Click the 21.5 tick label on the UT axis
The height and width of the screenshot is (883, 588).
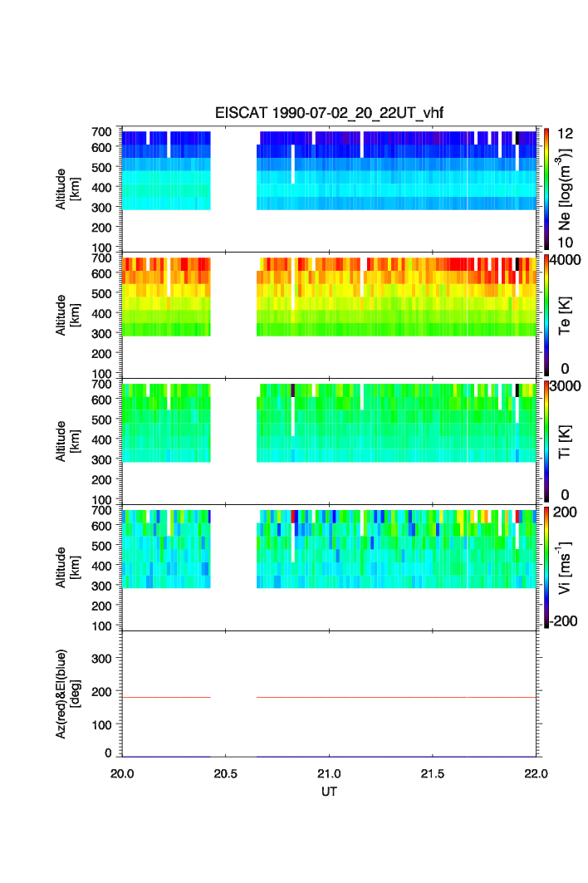click(x=433, y=773)
